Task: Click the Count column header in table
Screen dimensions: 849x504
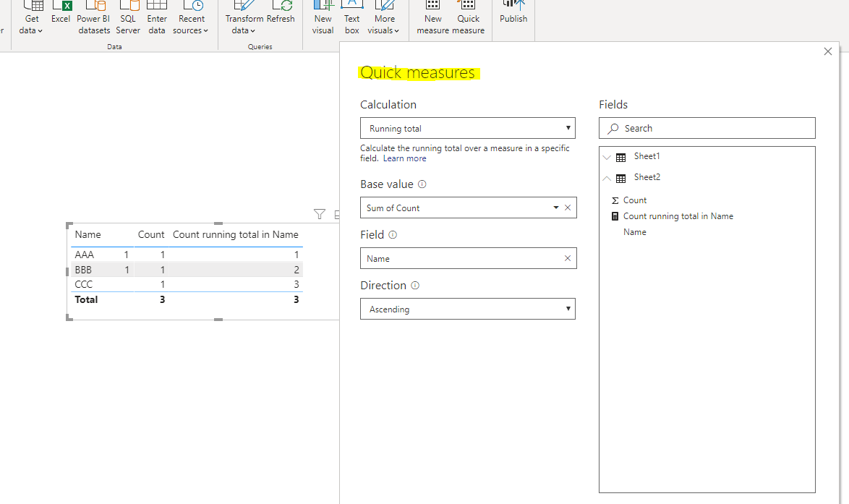Action: point(151,234)
